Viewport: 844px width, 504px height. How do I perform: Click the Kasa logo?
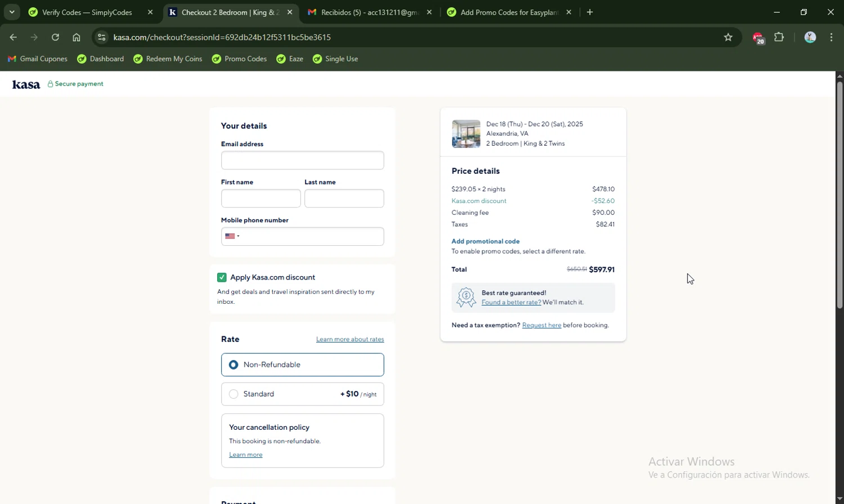pos(26,84)
